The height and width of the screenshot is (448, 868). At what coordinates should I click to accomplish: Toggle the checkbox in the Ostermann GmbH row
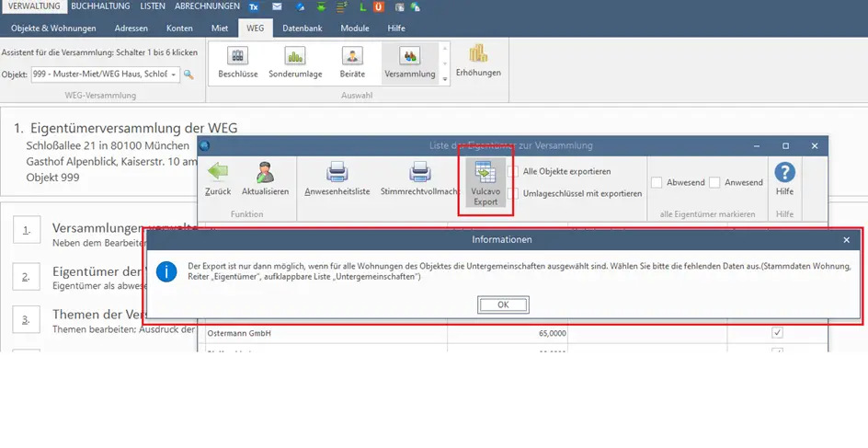(x=777, y=333)
